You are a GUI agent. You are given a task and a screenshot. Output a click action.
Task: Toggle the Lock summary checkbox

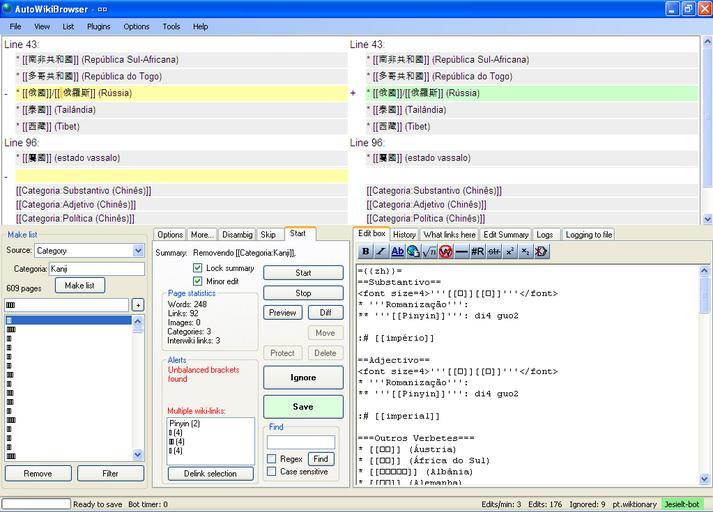tap(198, 268)
